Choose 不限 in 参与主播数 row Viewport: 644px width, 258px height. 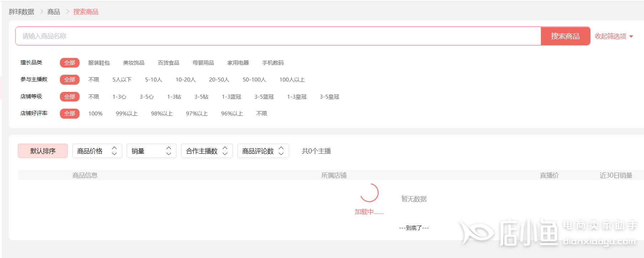coord(94,80)
